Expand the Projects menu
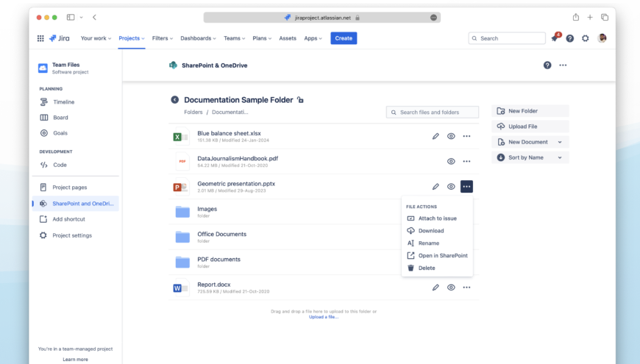 [132, 38]
